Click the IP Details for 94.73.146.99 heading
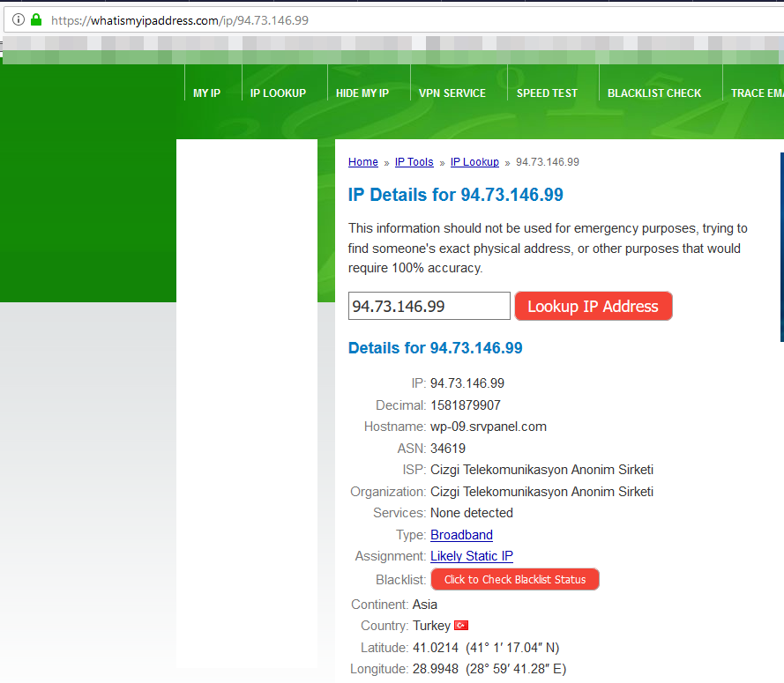This screenshot has height=683, width=784. (455, 195)
